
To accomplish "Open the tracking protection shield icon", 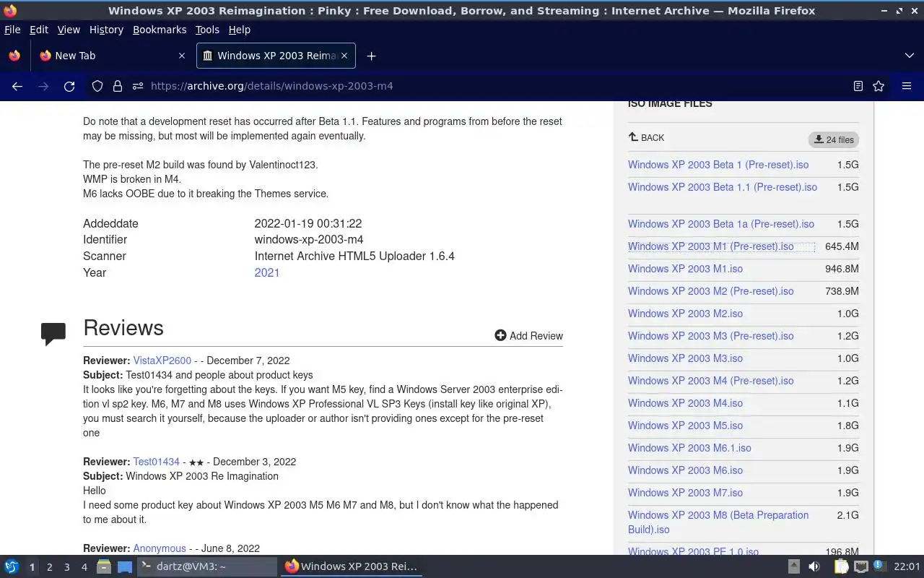I will 97,86.
